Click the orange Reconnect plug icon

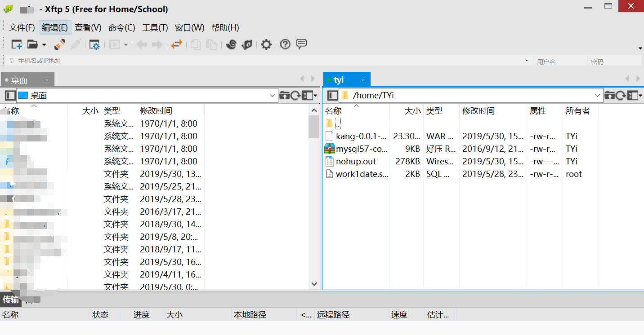click(60, 44)
